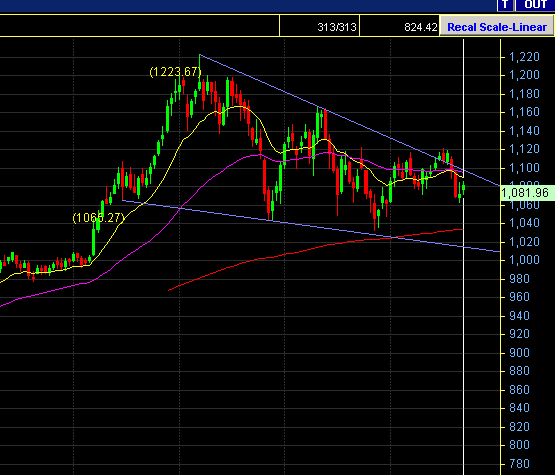555x475 pixels.
Task: Select the 313/313 bar count field
Action: [x=319, y=26]
